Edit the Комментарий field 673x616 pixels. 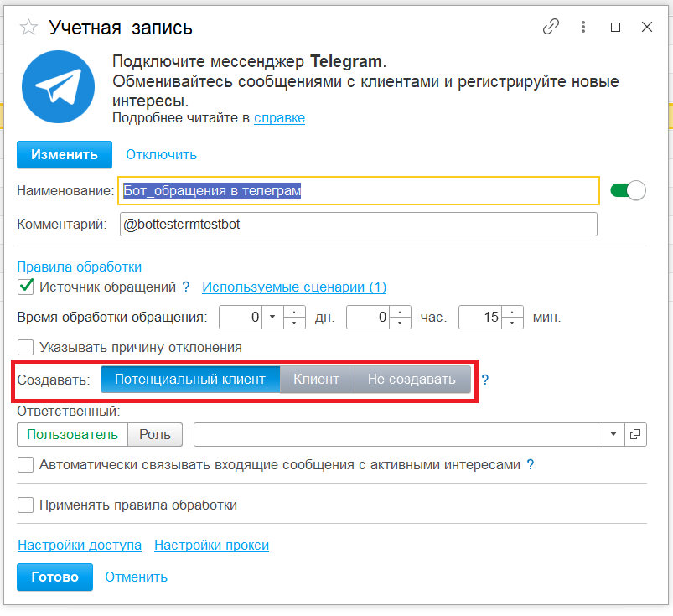click(x=359, y=224)
